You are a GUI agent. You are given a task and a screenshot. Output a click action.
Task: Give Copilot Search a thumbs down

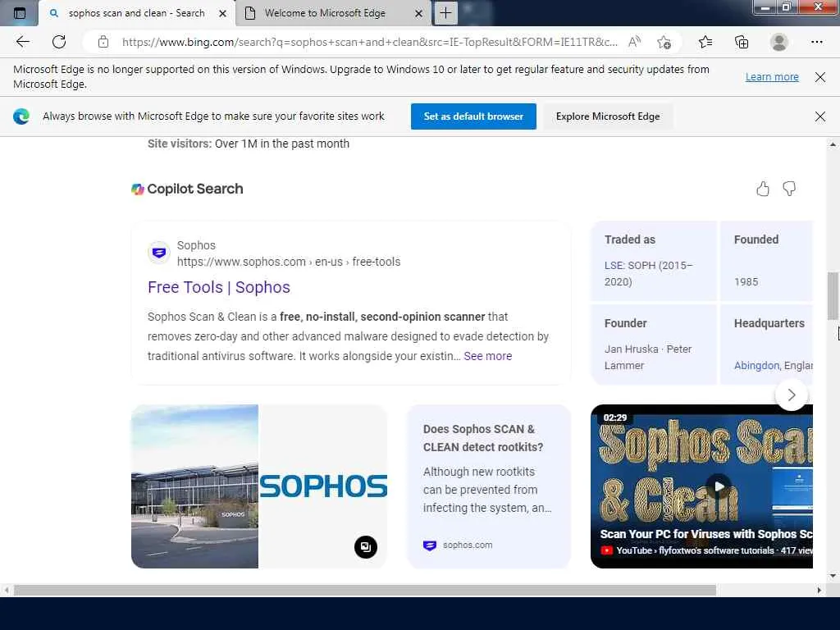click(789, 189)
